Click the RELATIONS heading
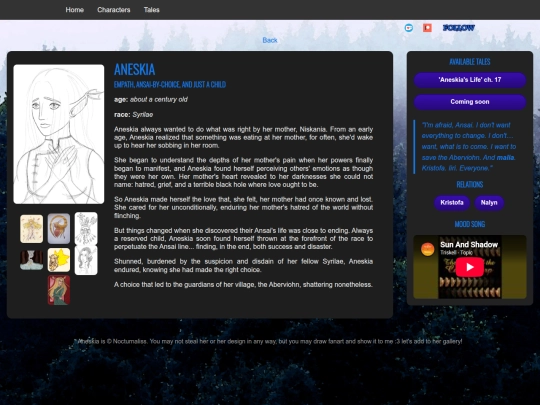Image resolution: width=540 pixels, height=405 pixels. (470, 185)
